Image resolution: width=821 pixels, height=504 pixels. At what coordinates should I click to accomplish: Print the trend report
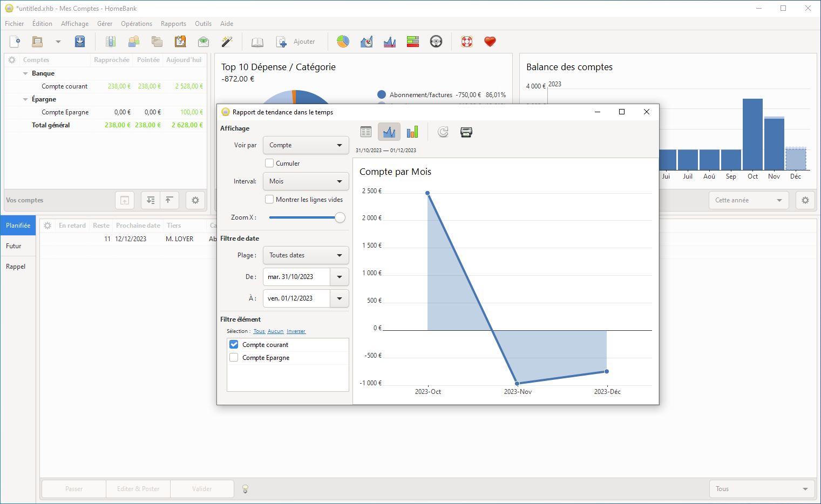466,132
